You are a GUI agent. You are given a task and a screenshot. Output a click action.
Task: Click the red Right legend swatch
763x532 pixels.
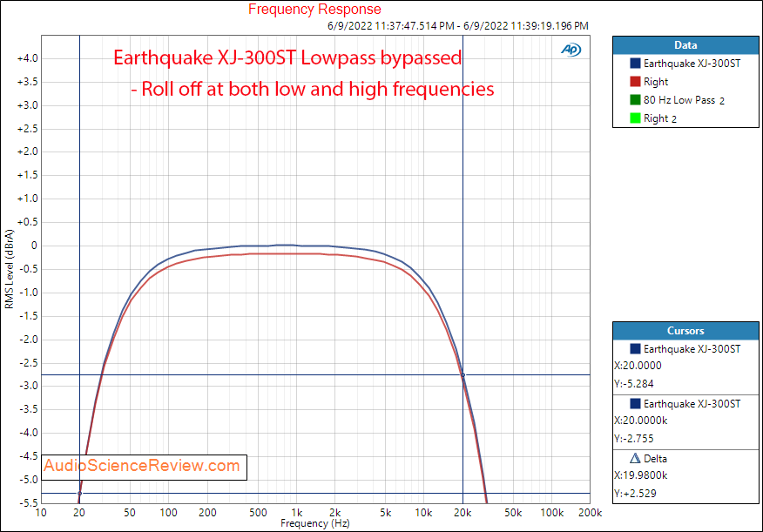pos(635,82)
